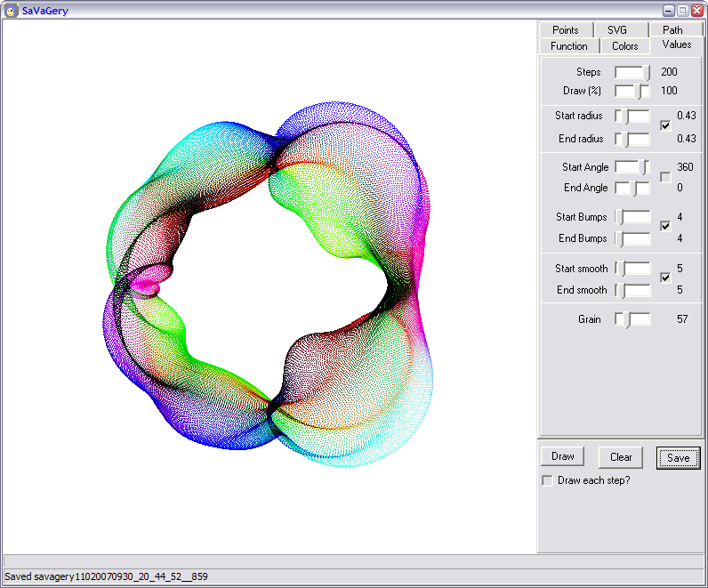Switch to the Function tab
Image resolution: width=708 pixels, height=588 pixels.
[x=568, y=46]
